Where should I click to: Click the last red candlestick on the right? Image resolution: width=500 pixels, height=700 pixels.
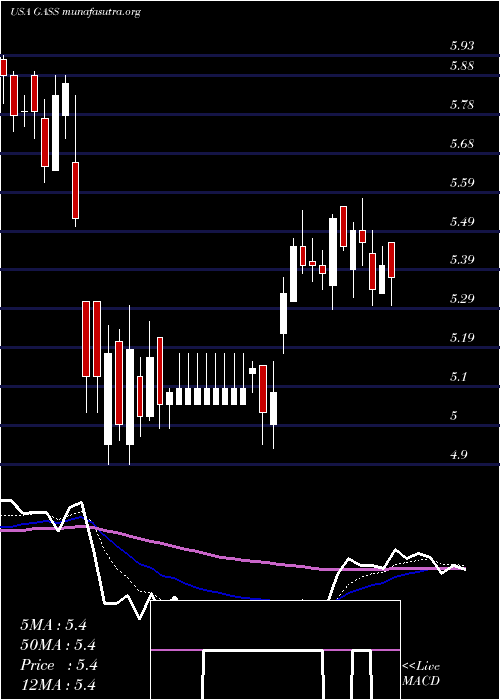tap(392, 260)
